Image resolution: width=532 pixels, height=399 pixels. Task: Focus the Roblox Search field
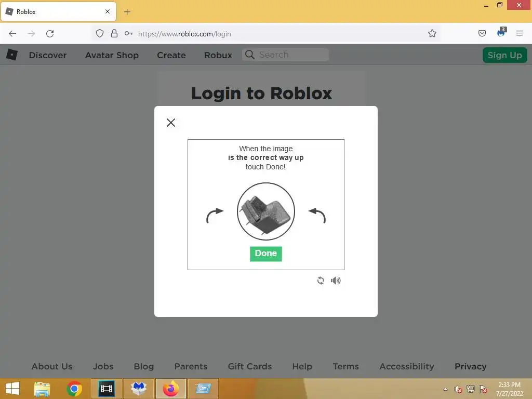click(x=286, y=55)
